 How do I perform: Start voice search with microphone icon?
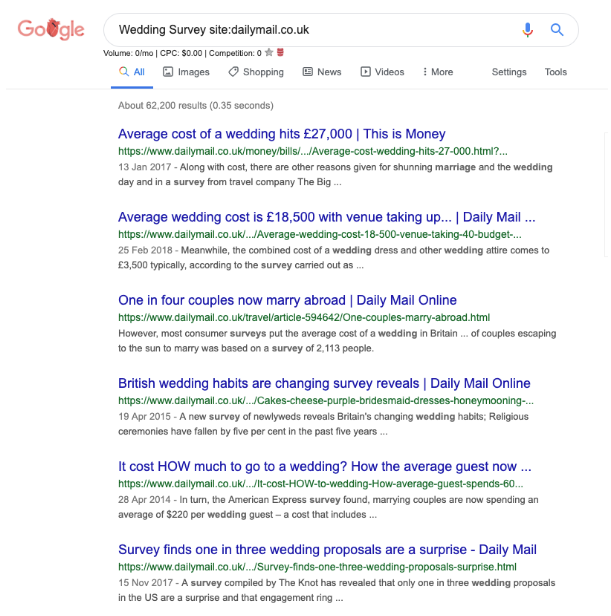(528, 30)
